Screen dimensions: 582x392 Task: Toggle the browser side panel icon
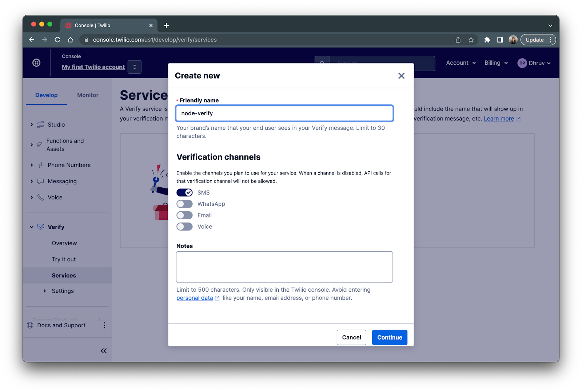click(x=500, y=40)
